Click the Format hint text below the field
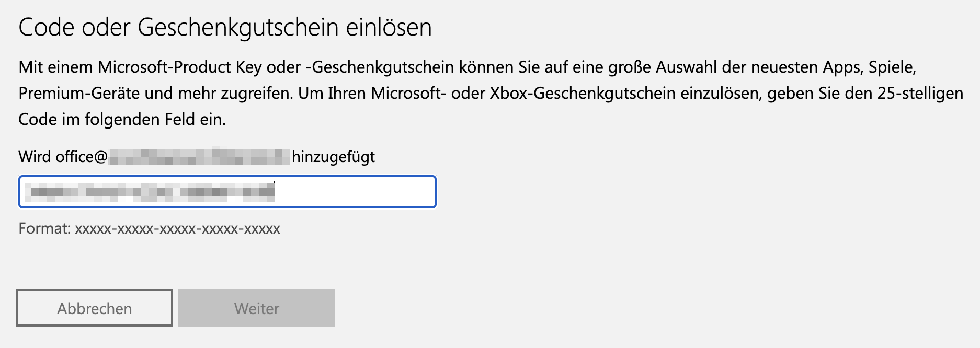The image size is (980, 348). 150,228
